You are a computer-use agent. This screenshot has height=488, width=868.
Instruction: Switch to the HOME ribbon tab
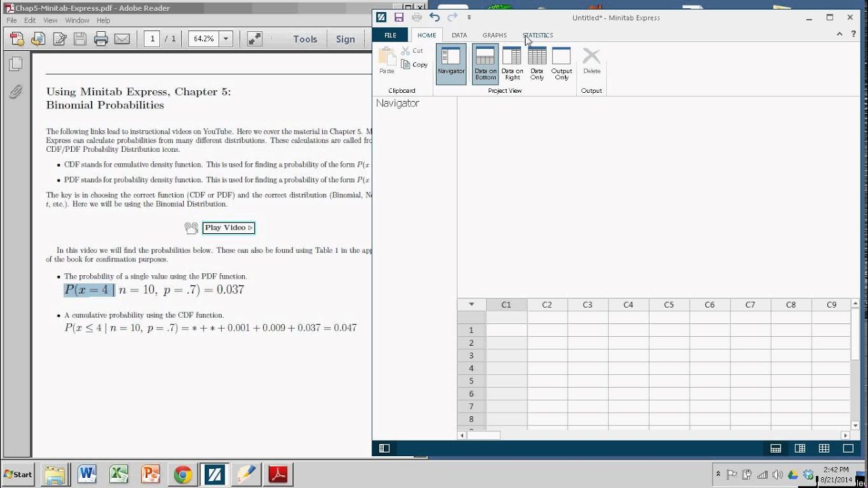(427, 35)
